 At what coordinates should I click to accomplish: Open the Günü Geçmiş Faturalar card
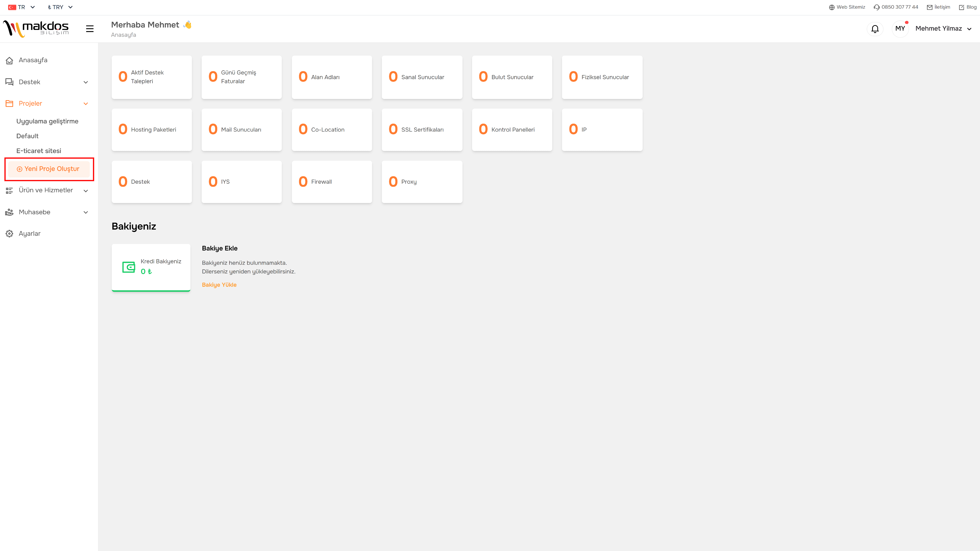(x=242, y=77)
